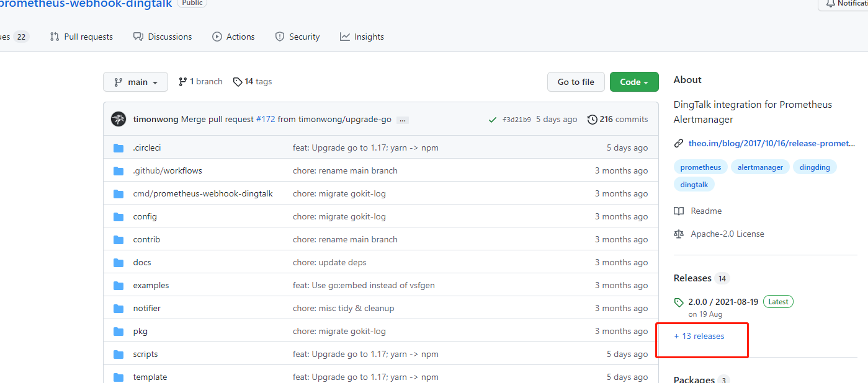The height and width of the screenshot is (383, 868).
Task: Select the prometheus topic tag
Action: (700, 167)
